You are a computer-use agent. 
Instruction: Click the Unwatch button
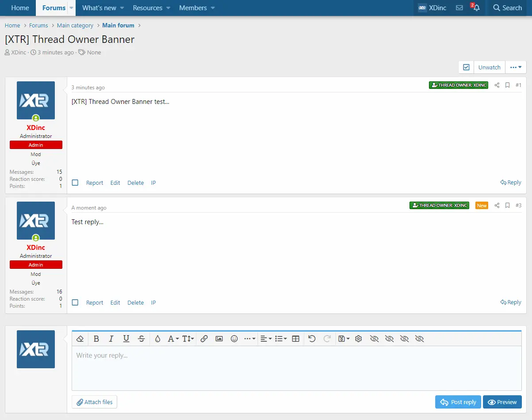point(490,67)
